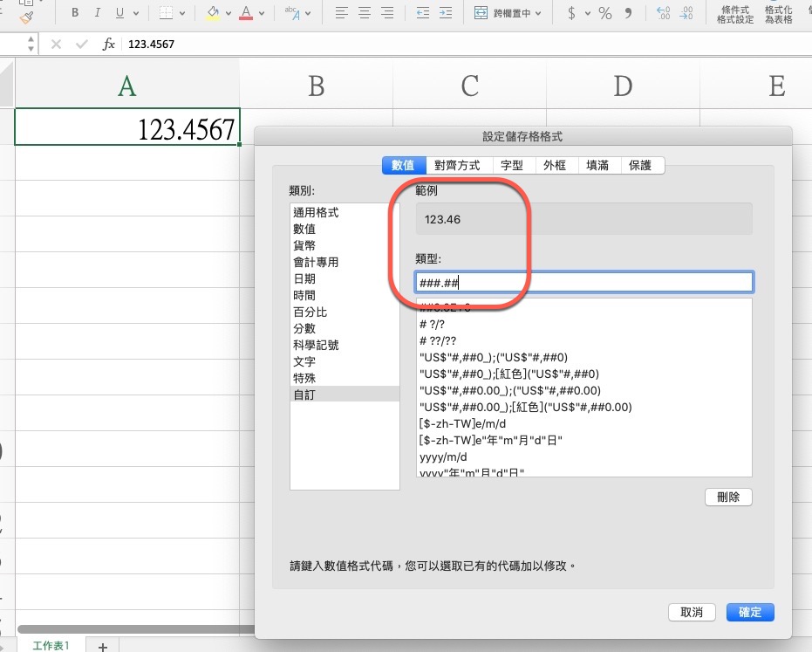The image size is (812, 652).
Task: Toggle bold formatting in the toolbar
Action: (76, 13)
